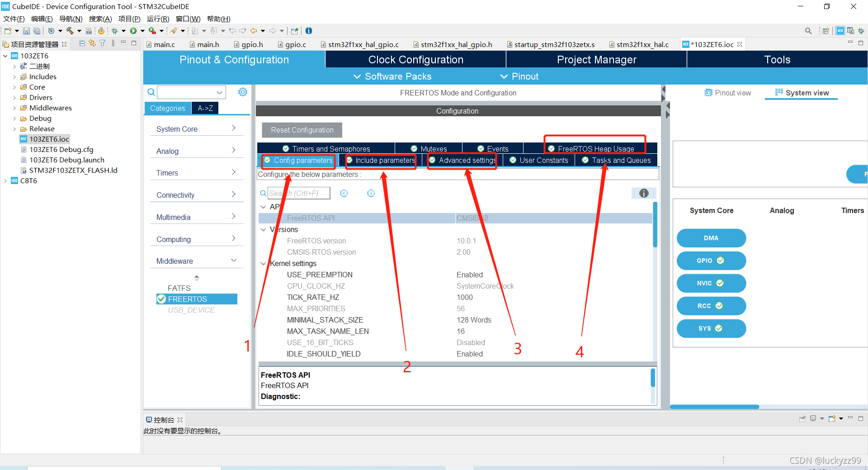Click the next search result arrow icon
868x470 pixels.
tap(371, 193)
